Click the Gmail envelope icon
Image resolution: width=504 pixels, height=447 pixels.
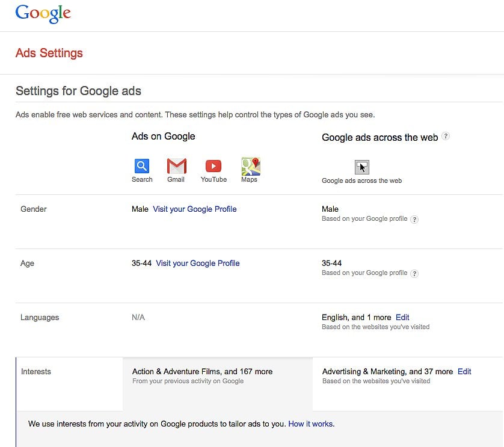pos(176,166)
